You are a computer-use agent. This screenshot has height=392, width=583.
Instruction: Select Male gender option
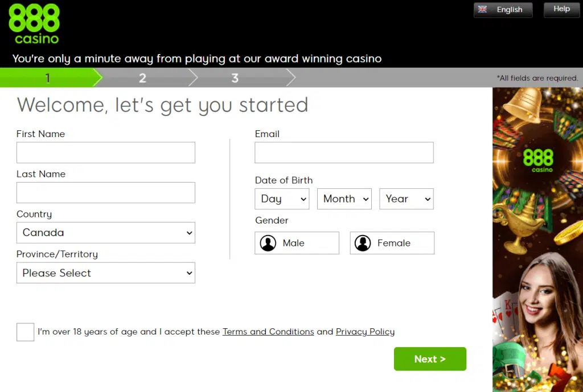(x=297, y=243)
